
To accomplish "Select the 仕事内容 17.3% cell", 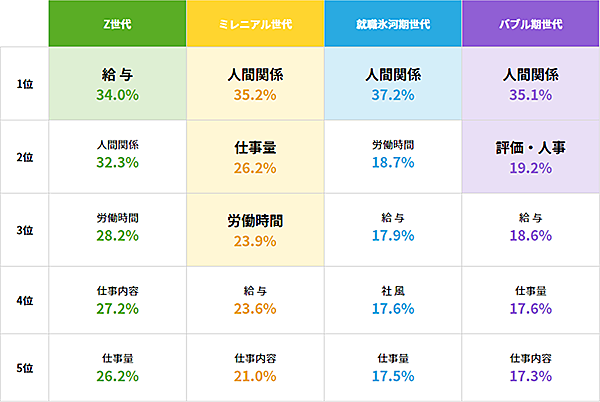I will pyautogui.click(x=530, y=367).
